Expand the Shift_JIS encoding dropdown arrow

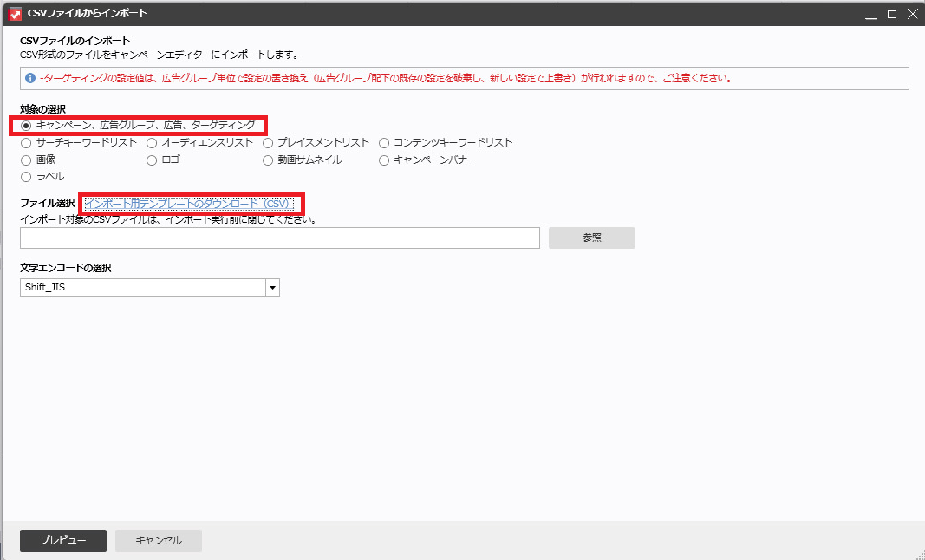tap(272, 288)
